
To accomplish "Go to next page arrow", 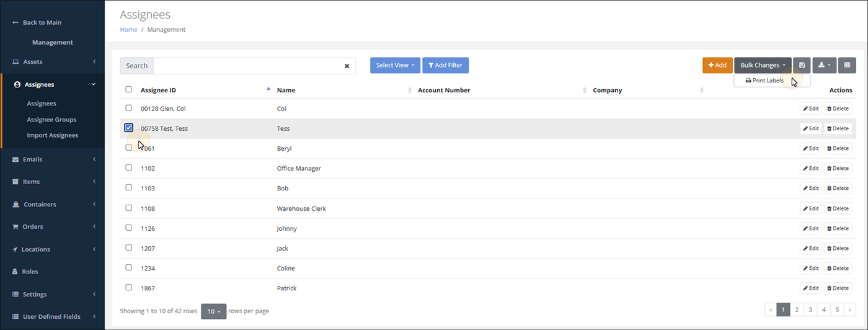I will [x=849, y=309].
